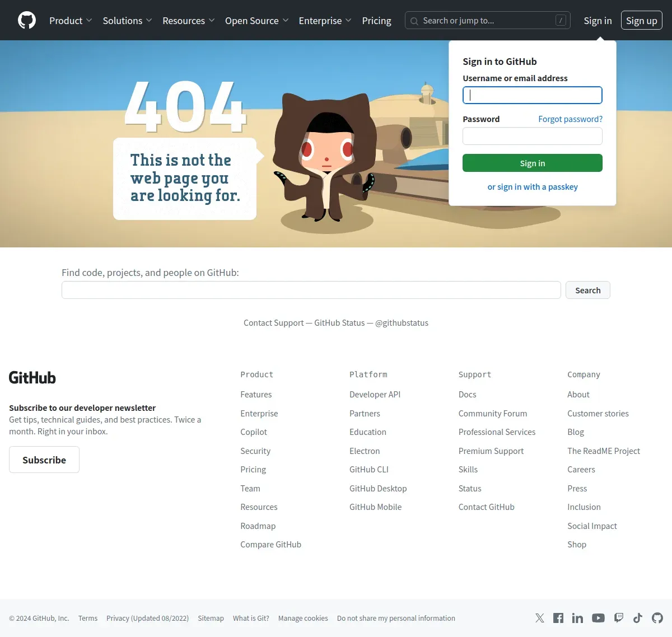Viewport: 672px width, 637px height.
Task: Expand the Product dropdown menu
Action: [71, 21]
